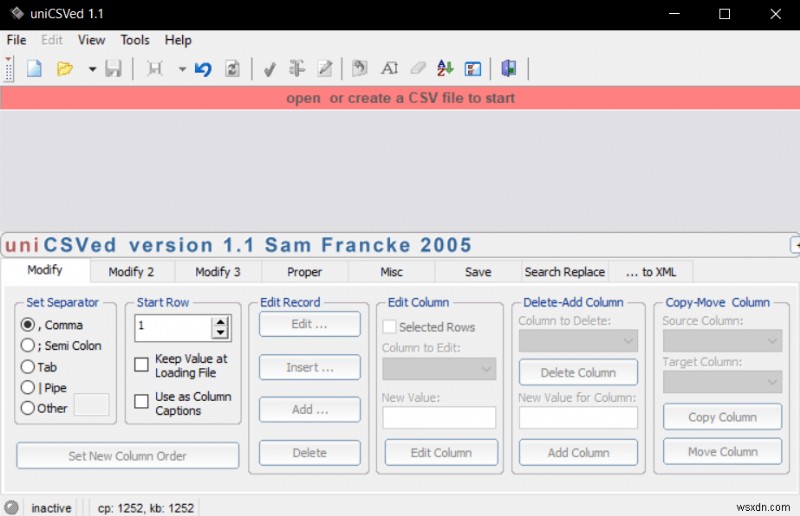The width and height of the screenshot is (800, 516).
Task: Click the Add Column button
Action: [x=578, y=453]
